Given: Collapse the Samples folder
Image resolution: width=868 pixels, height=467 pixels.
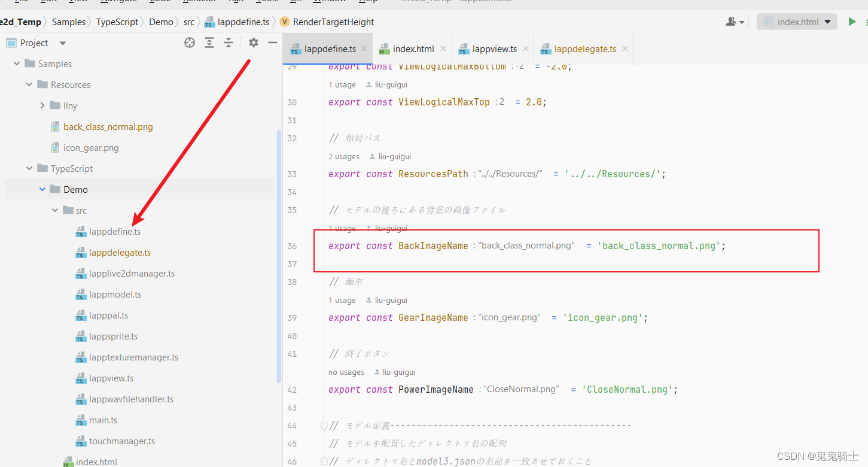Looking at the screenshot, I should click(17, 64).
